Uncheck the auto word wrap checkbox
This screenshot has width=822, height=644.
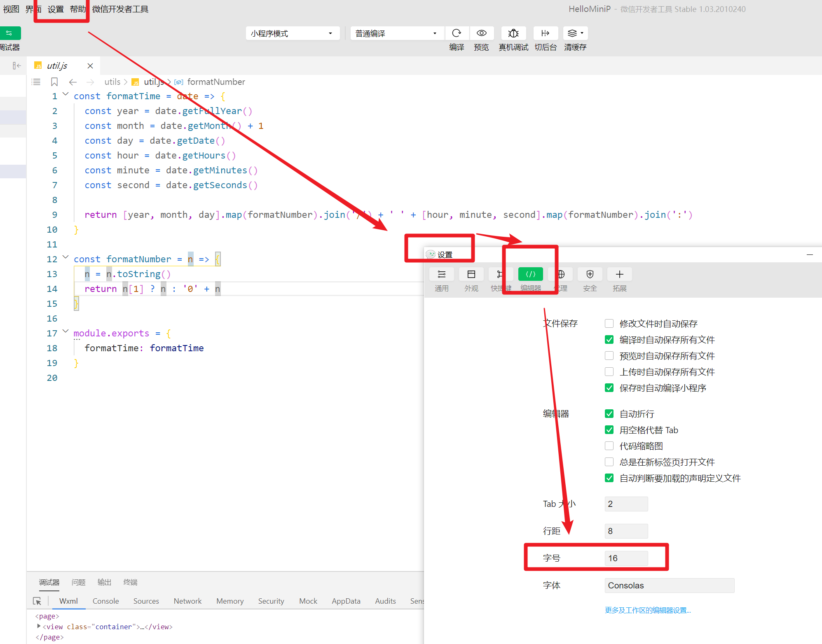[609, 414]
